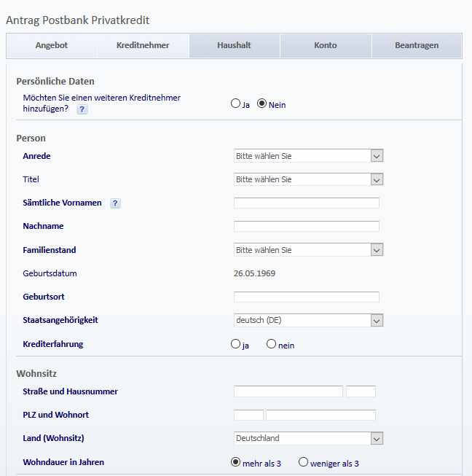This screenshot has height=476, width=472.
Task: Select Nein for adding another Kreditnehmer
Action: pyautogui.click(x=261, y=104)
